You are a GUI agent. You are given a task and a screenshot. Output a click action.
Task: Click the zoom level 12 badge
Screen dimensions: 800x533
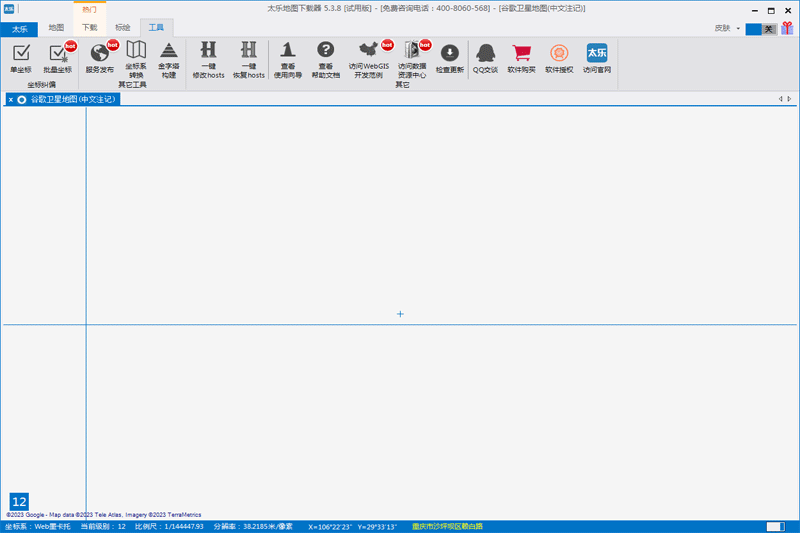click(x=19, y=501)
